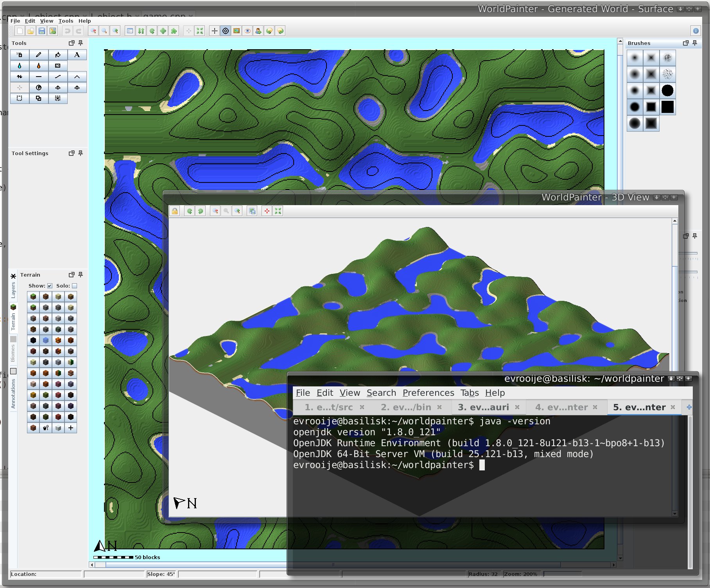Click the Open world folder icon
The width and height of the screenshot is (710, 588).
pyautogui.click(x=30, y=31)
